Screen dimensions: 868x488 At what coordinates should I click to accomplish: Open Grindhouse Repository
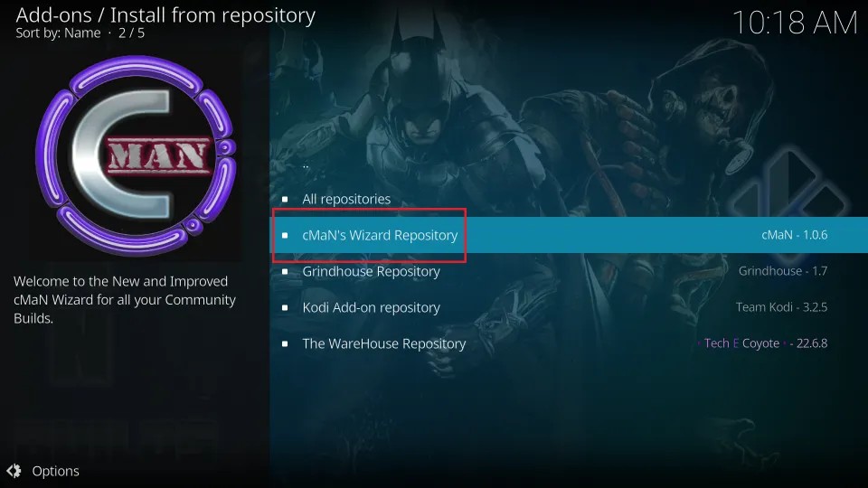click(x=569, y=271)
